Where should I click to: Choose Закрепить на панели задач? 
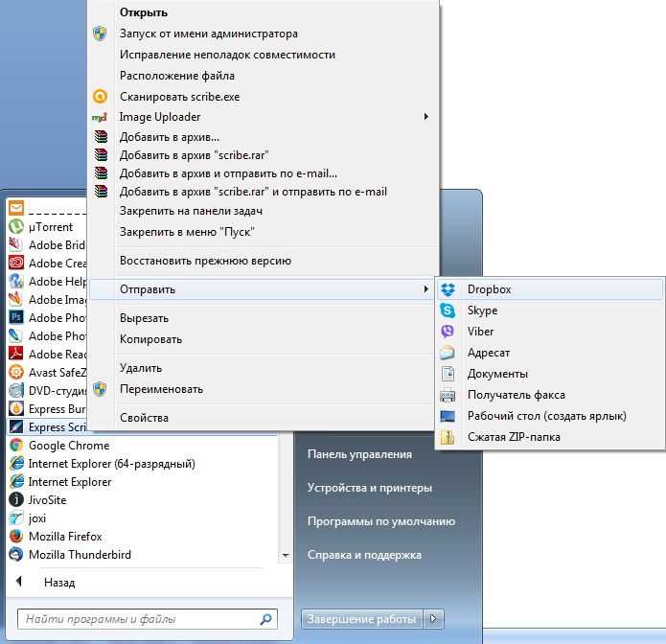(x=191, y=211)
